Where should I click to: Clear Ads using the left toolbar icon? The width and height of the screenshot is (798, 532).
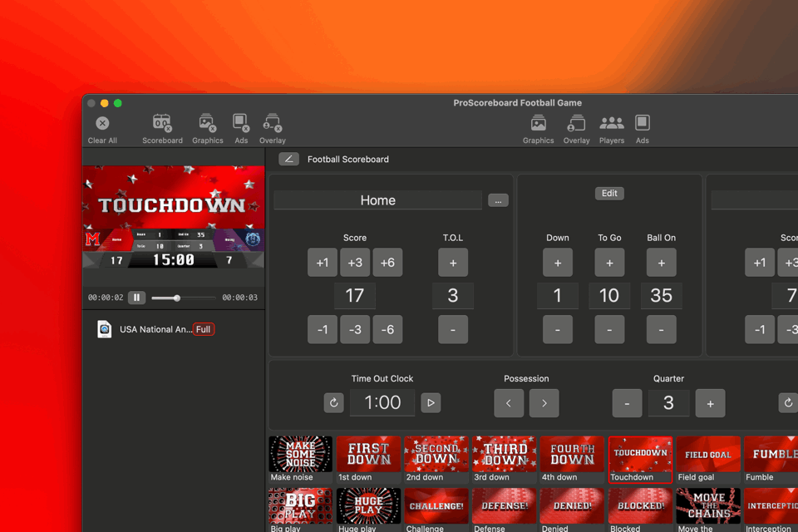(241, 124)
